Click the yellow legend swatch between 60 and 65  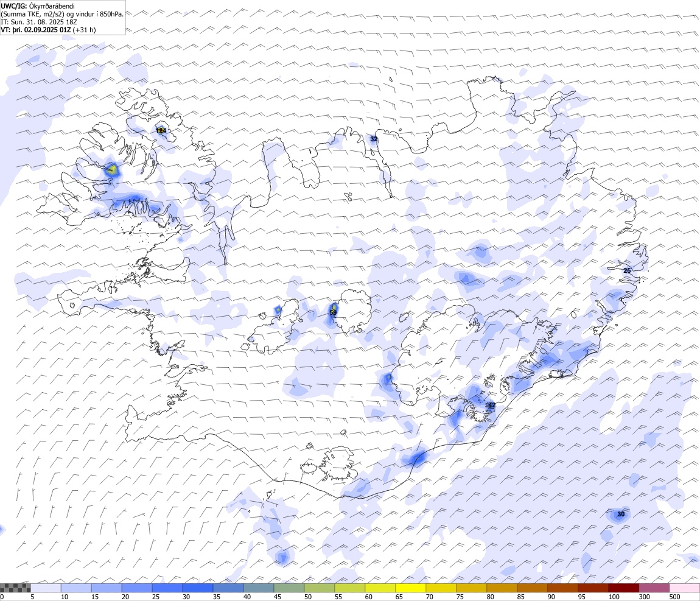[380, 588]
